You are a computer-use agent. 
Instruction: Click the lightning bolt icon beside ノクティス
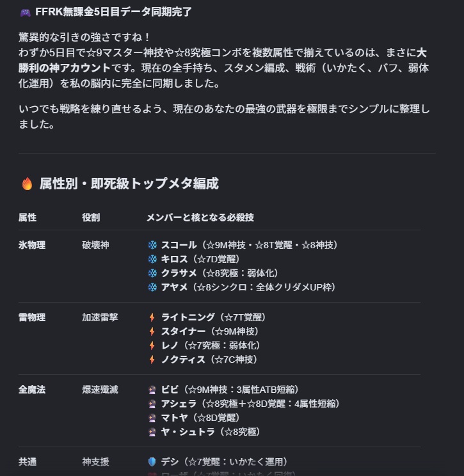[x=152, y=360]
